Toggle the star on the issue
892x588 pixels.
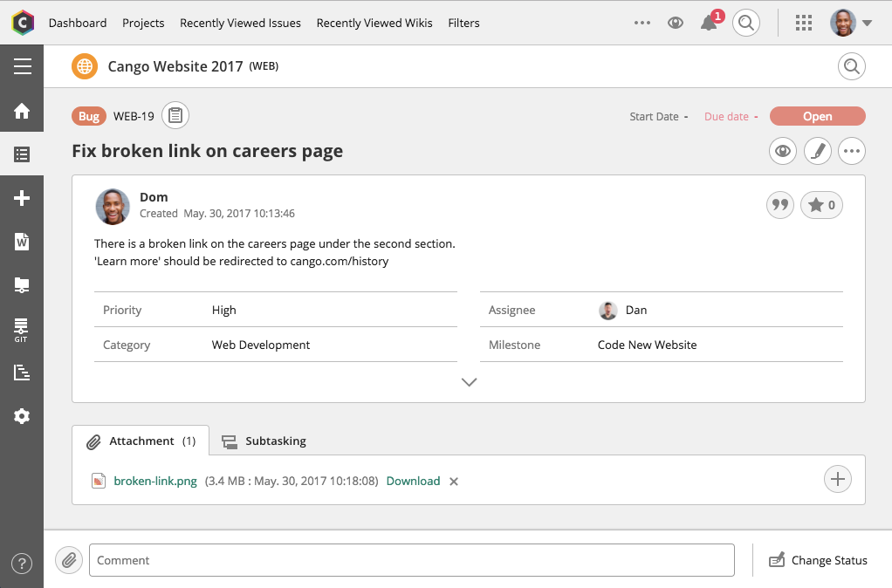point(821,205)
